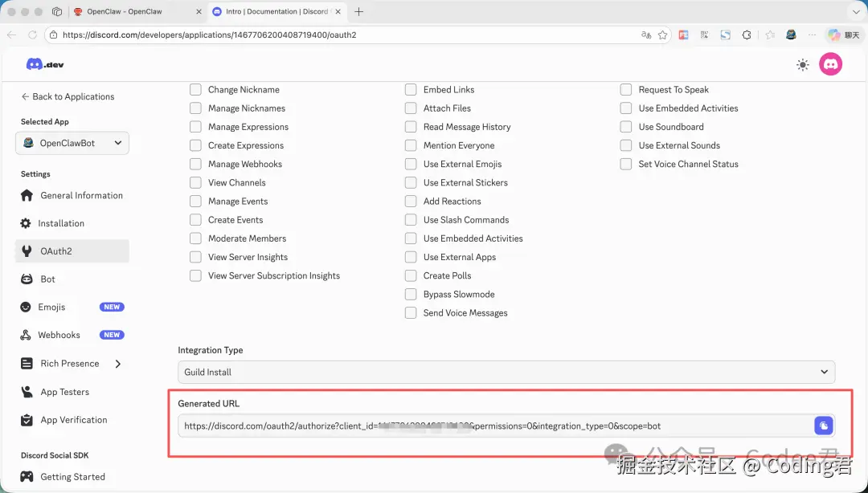Switch to the OpenClaw browser tab

[137, 11]
